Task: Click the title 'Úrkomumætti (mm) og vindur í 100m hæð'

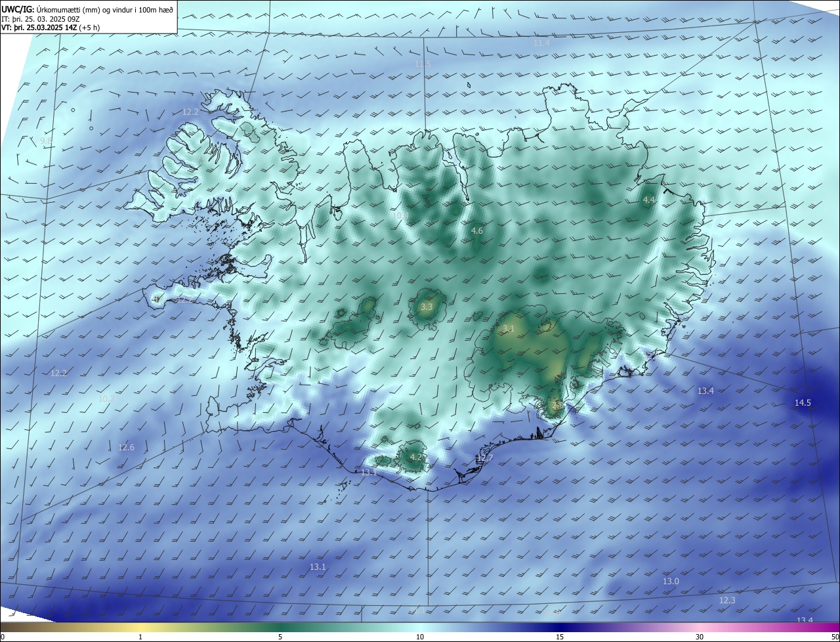Action: click(105, 9)
